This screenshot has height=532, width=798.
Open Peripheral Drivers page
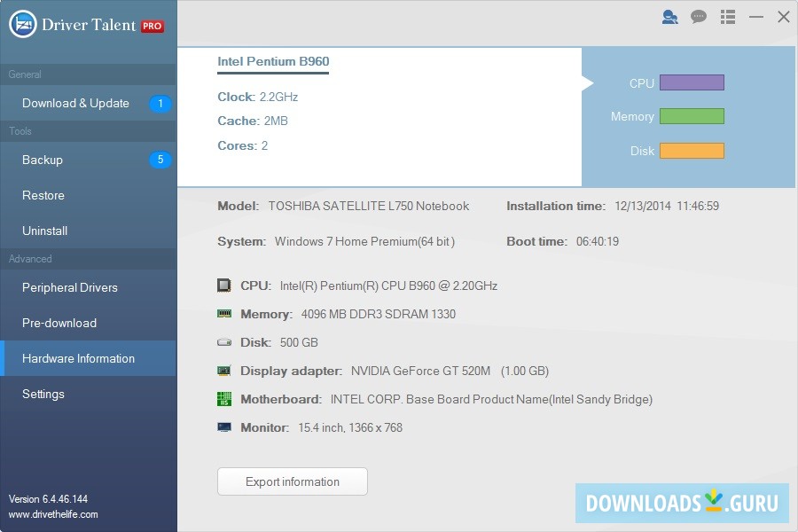coord(88,287)
